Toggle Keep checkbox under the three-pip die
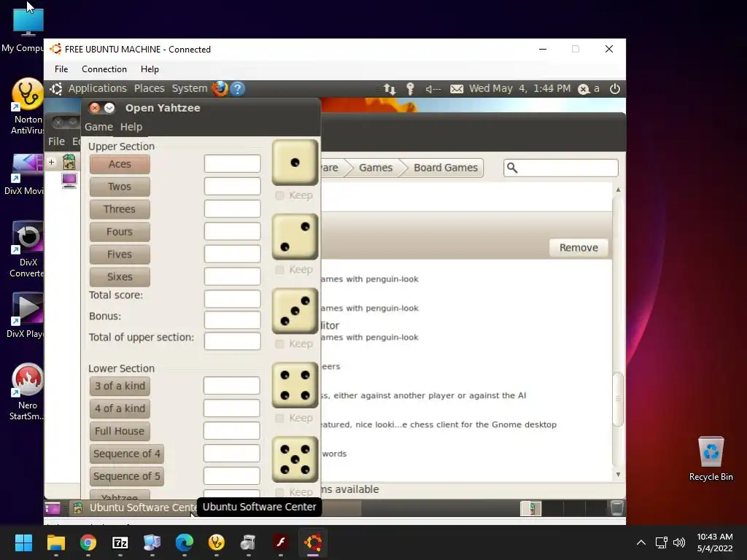The height and width of the screenshot is (560, 747). 279,344
